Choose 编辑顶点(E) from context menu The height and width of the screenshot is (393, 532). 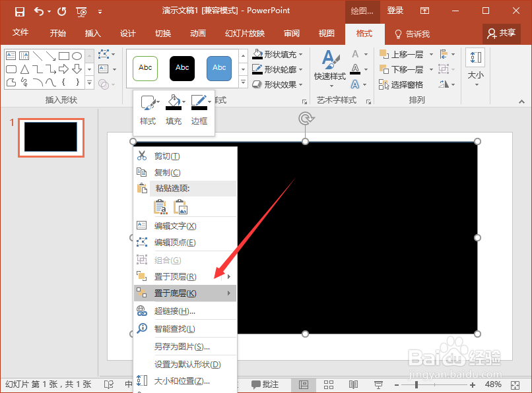185,242
